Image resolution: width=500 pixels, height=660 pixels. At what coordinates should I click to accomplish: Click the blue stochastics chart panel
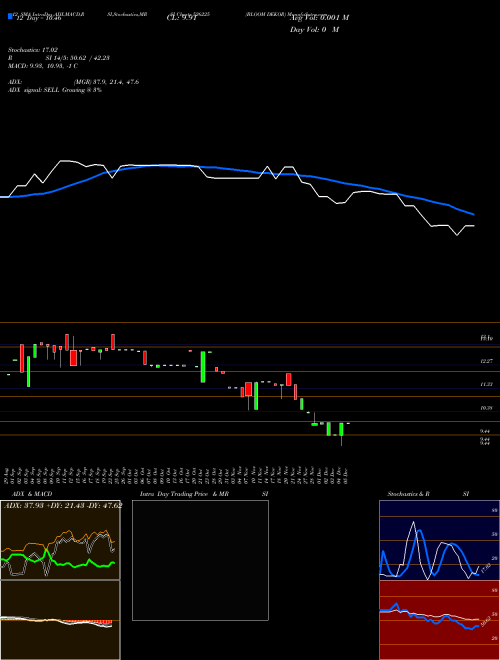pyautogui.click(x=439, y=540)
